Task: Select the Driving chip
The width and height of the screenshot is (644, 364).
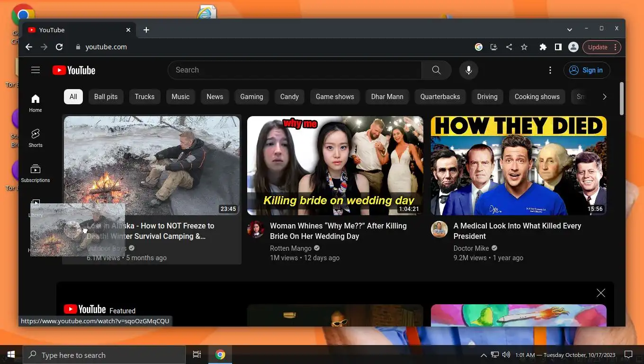Action: coord(487,97)
